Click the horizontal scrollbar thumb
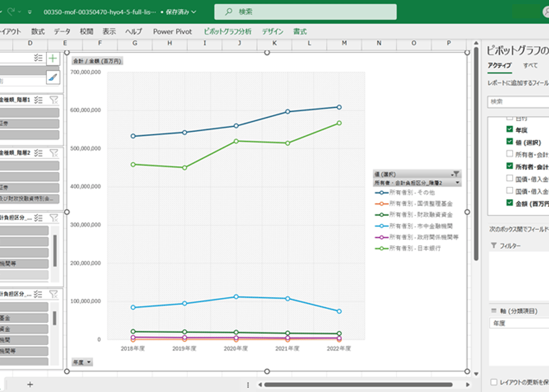The image size is (549, 392). tap(358, 385)
